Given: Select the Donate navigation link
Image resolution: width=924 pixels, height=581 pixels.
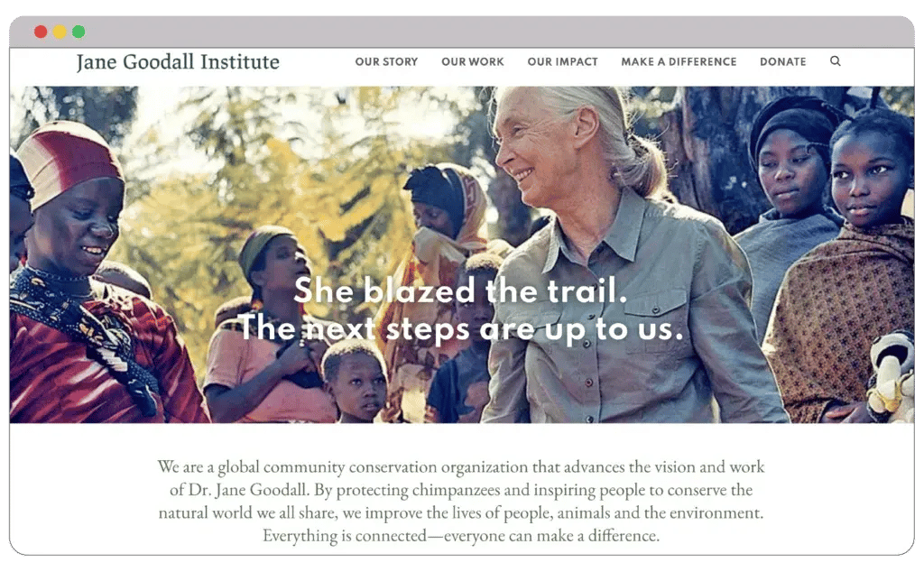Looking at the screenshot, I should click(782, 62).
